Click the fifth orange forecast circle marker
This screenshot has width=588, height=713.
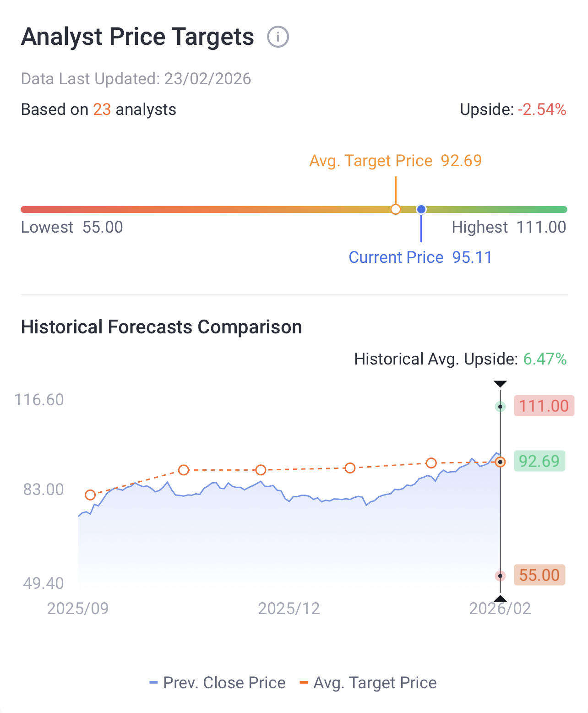click(x=431, y=463)
